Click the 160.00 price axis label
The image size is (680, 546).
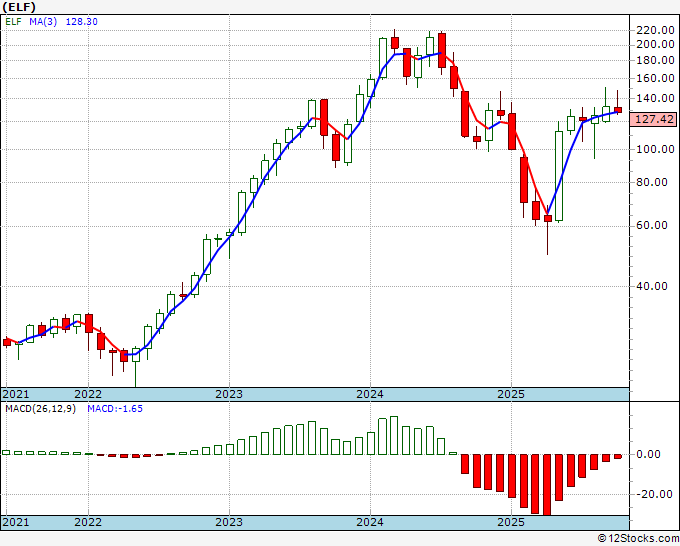[655, 78]
